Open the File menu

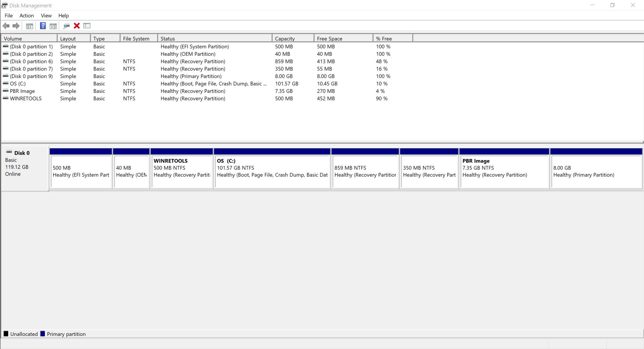pyautogui.click(x=9, y=15)
